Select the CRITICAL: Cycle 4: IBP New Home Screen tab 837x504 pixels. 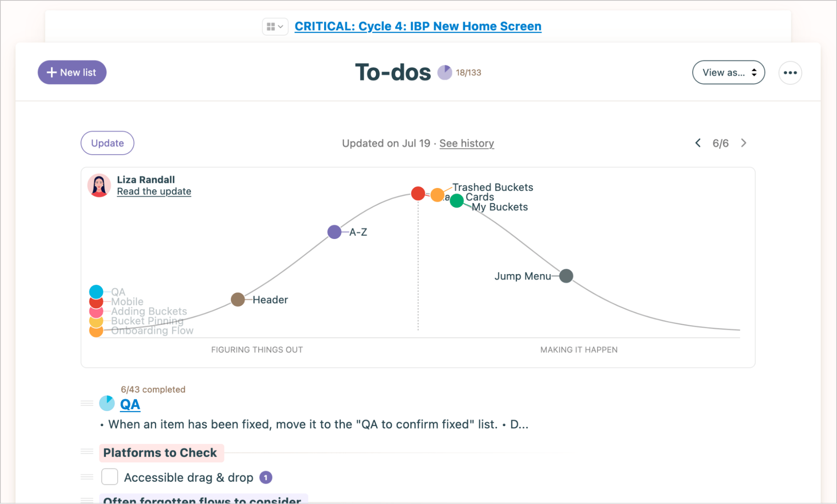click(x=417, y=26)
